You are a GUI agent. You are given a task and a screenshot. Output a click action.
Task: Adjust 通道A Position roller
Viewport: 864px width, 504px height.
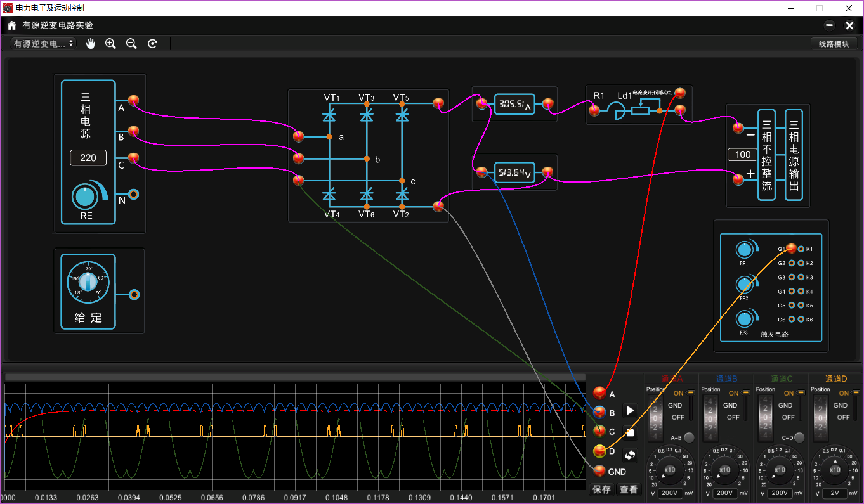(x=656, y=418)
